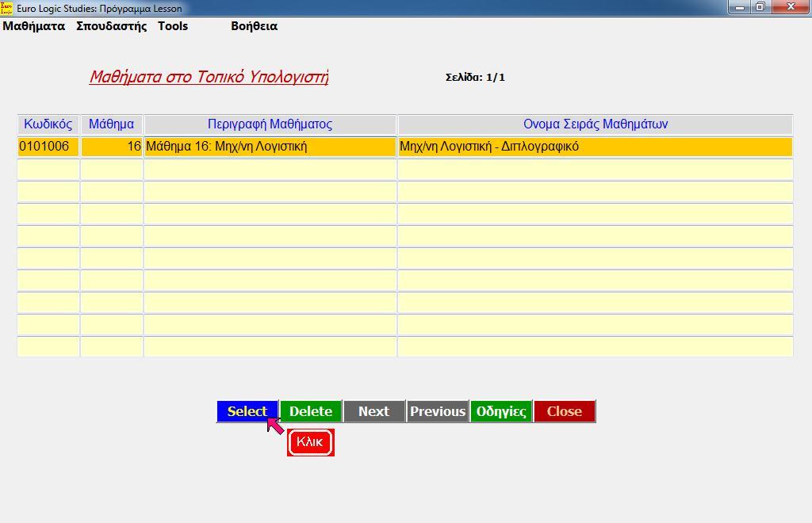Click the Περιγραφή Μαθήματος column header
The image size is (812, 523).
[270, 124]
